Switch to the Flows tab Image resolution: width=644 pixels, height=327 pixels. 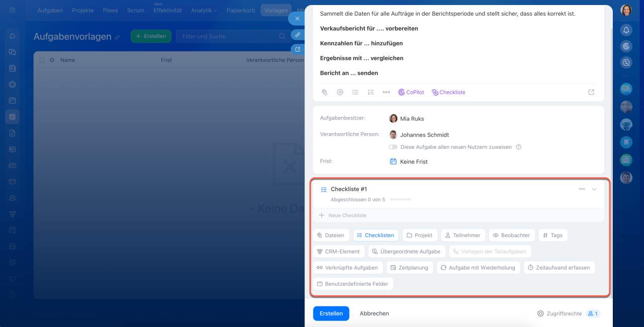(110, 10)
